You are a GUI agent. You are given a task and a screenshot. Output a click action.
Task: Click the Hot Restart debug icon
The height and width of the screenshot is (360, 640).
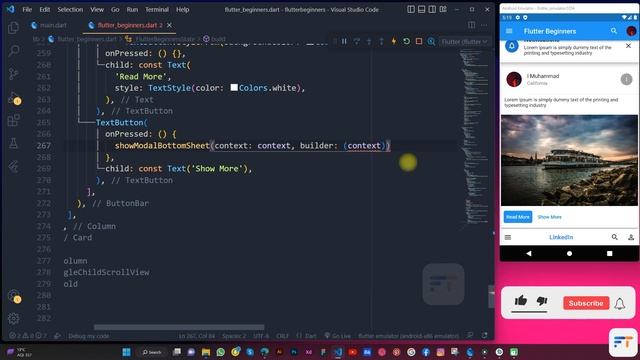click(406, 42)
